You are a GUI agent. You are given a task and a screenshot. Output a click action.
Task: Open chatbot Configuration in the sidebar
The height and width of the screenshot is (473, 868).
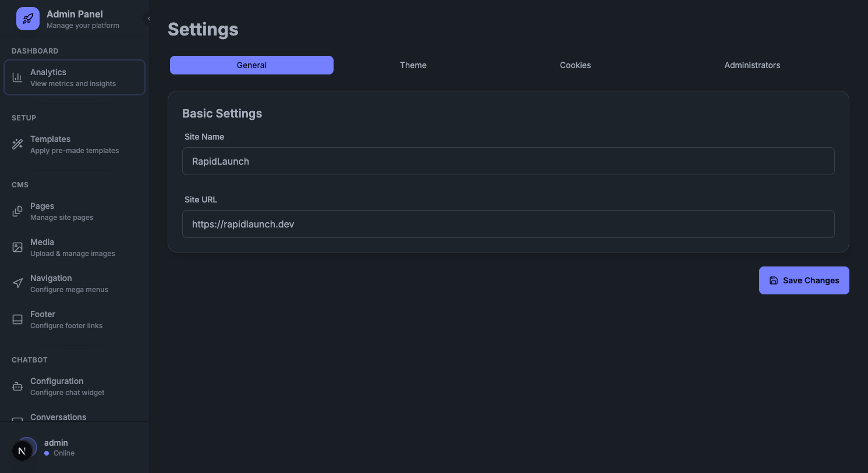[75, 386]
